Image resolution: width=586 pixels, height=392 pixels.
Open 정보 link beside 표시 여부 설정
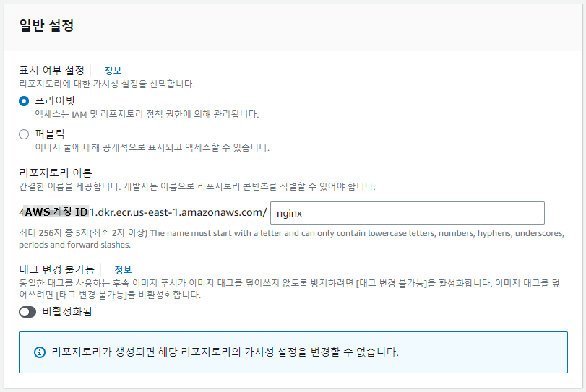coord(113,71)
